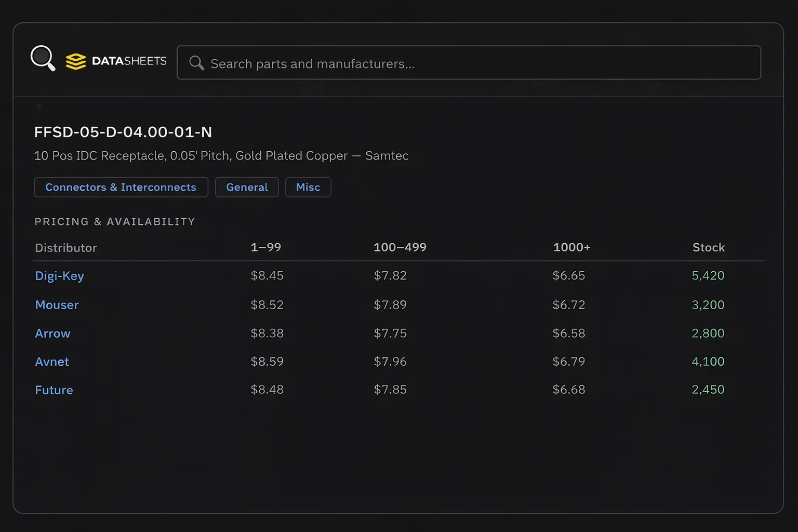Open the Connectors & Interconnects category tag
Image resolution: width=798 pixels, height=532 pixels.
[121, 187]
